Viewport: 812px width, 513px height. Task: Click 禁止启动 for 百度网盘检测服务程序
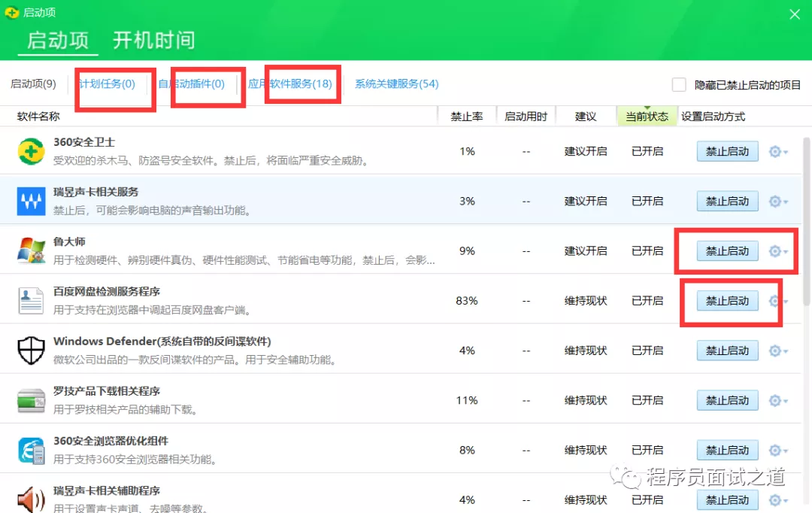click(x=728, y=301)
